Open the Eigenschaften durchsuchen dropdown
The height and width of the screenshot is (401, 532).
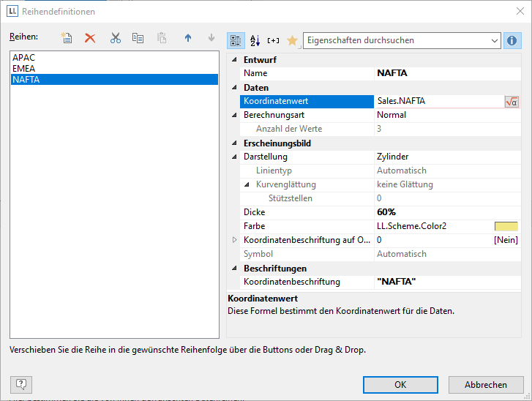[495, 40]
